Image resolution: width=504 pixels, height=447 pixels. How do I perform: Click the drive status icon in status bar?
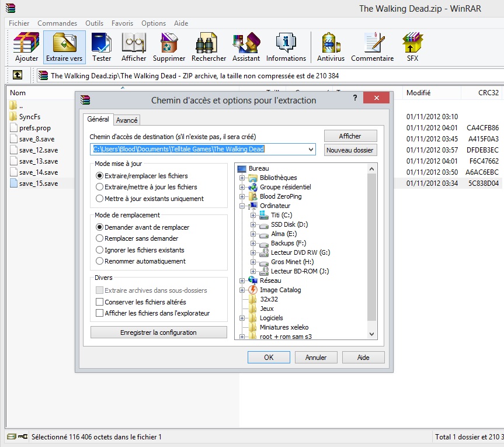pos(12,436)
